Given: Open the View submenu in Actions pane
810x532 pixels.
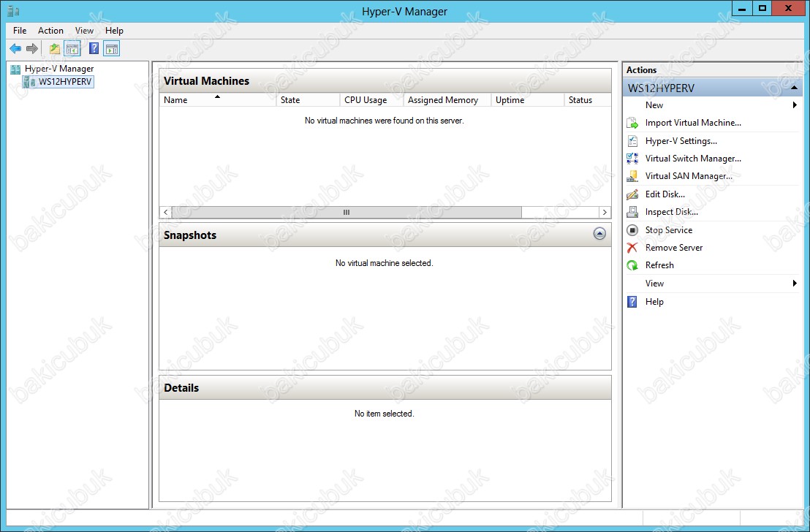Looking at the screenshot, I should pos(712,284).
